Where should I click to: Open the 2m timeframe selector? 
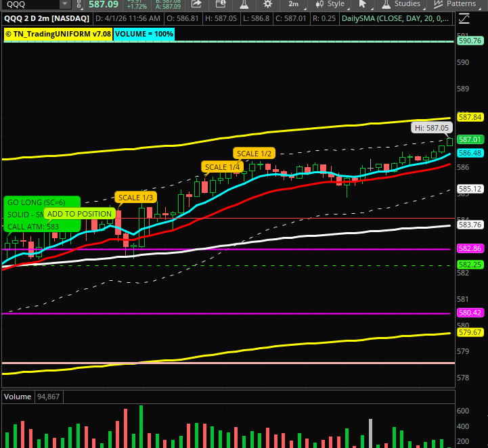(293, 4)
